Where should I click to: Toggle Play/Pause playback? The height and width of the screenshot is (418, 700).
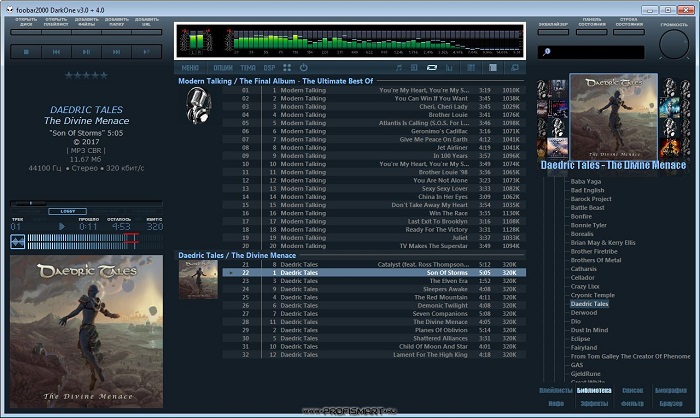point(86,52)
